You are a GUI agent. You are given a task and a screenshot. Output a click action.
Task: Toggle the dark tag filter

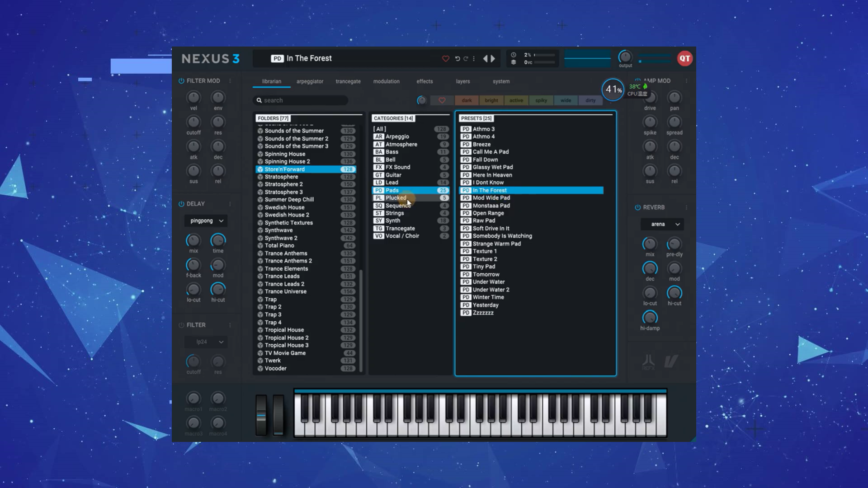coord(467,100)
